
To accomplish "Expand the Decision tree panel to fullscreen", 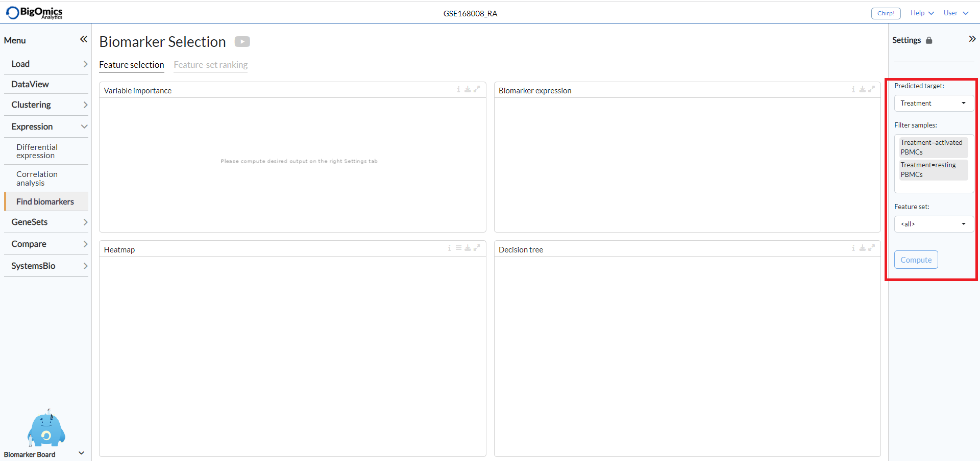I will click(x=871, y=248).
